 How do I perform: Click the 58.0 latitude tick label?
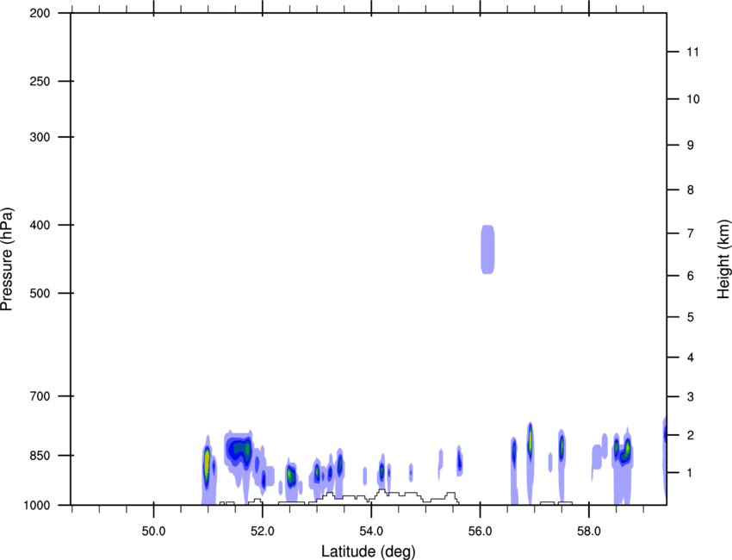coord(589,532)
